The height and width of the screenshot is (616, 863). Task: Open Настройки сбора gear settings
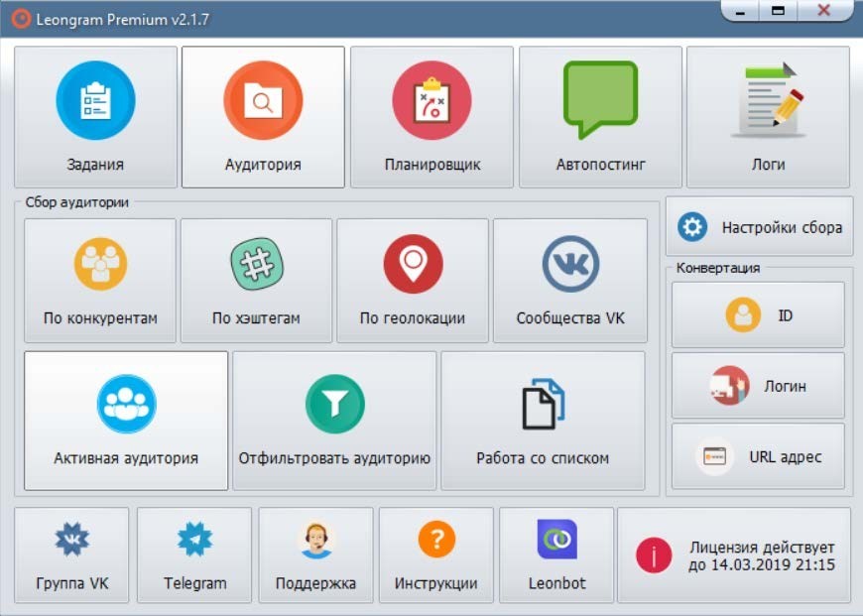click(759, 226)
